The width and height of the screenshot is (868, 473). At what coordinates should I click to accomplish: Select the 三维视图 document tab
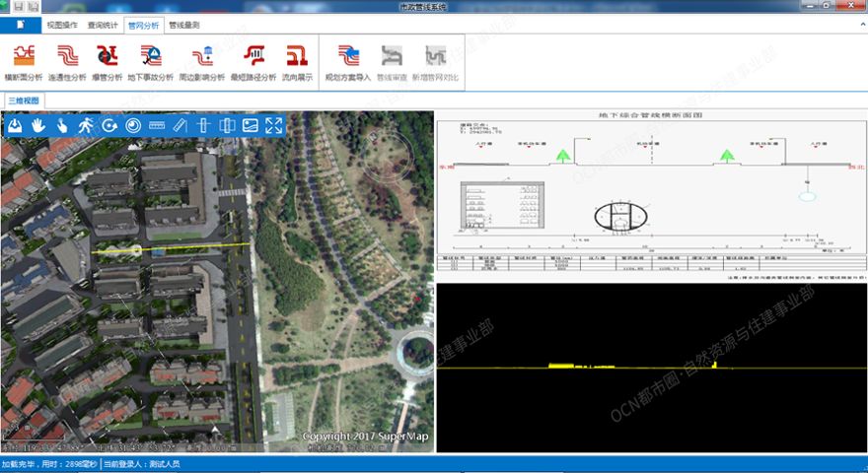click(24, 101)
